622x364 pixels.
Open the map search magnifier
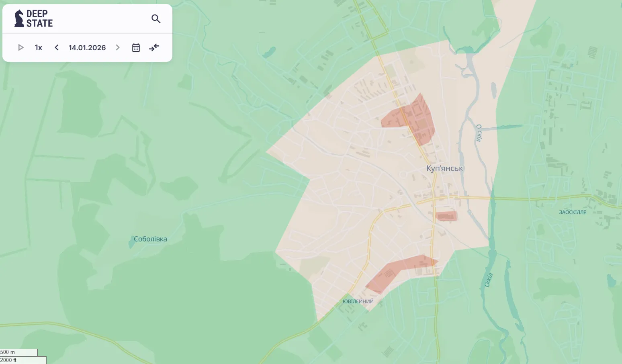(x=156, y=18)
